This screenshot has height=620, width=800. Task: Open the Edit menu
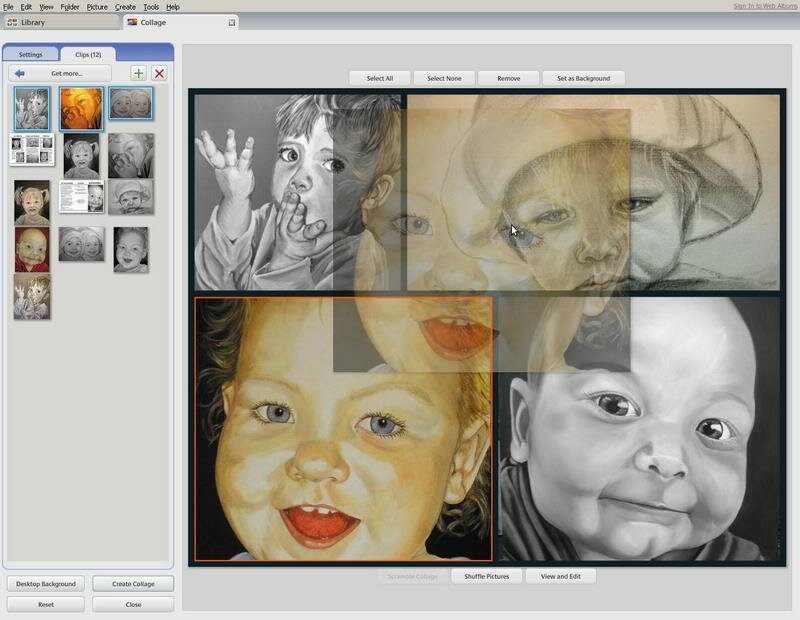point(26,7)
